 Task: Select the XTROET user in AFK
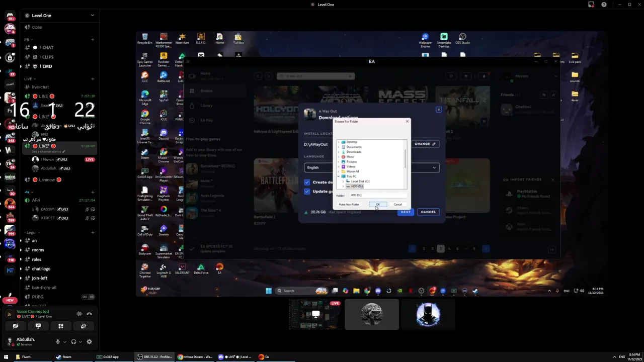(x=63, y=218)
